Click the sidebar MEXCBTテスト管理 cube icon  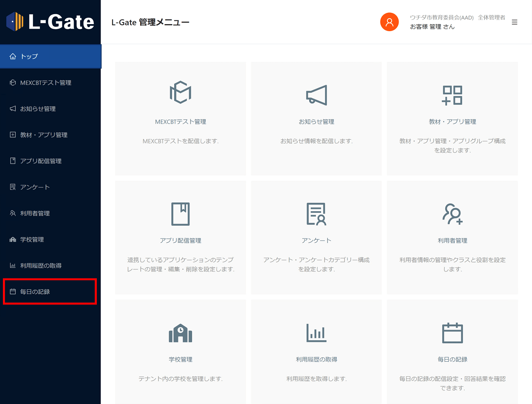pyautogui.click(x=13, y=82)
